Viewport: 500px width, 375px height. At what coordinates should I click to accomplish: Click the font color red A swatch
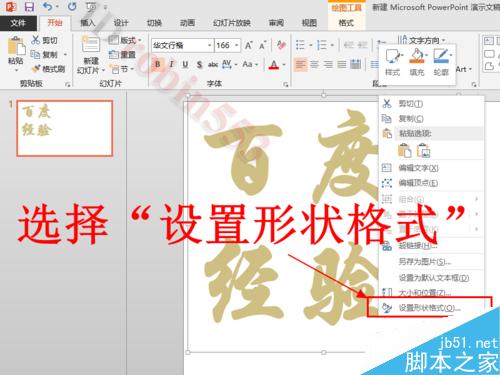[x=274, y=64]
